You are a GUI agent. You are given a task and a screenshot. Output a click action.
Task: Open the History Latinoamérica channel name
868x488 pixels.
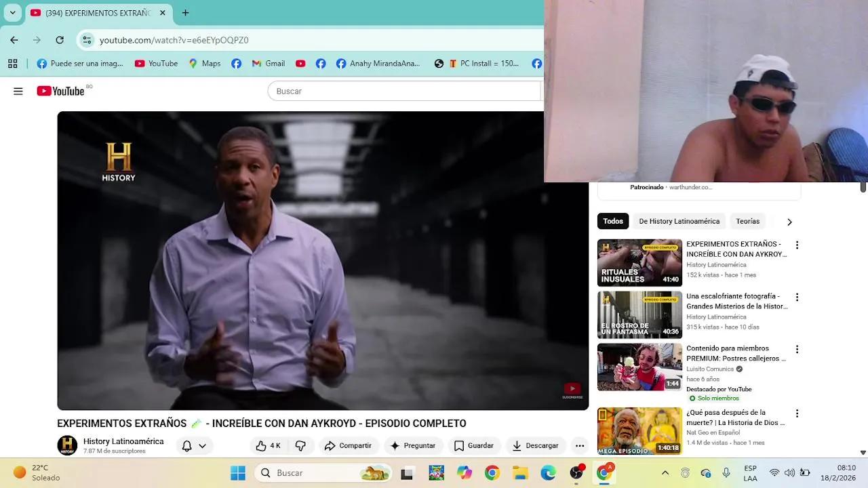point(123,441)
